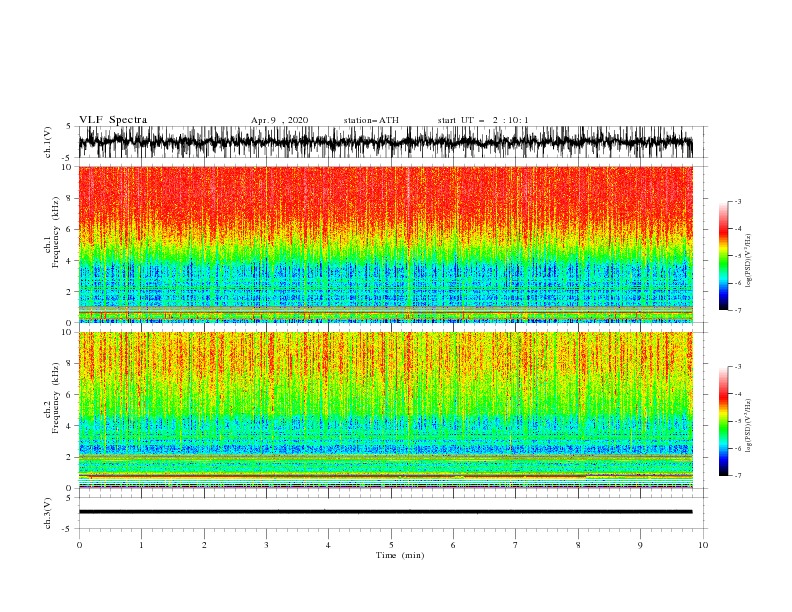This screenshot has height=612, width=792.
Task: Select the "start UT = 2 :10: 1" text
Action: click(483, 120)
